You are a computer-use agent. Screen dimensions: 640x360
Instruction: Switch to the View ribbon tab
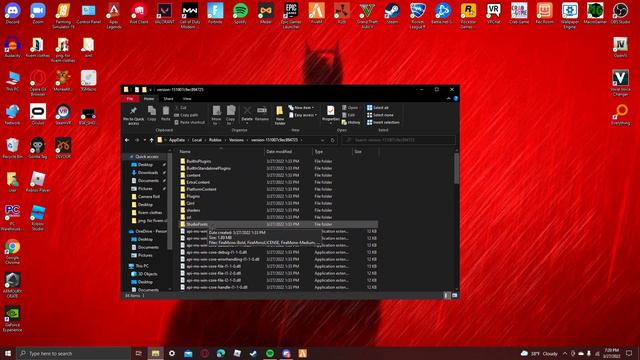(187, 98)
